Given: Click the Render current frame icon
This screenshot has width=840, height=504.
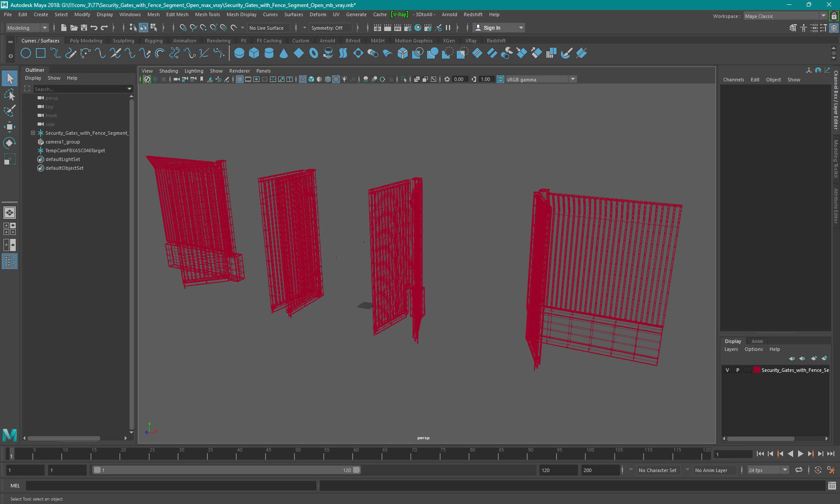Looking at the screenshot, I should click(388, 28).
